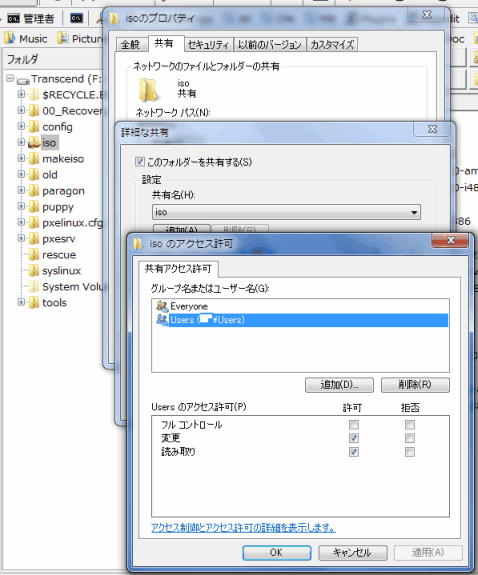Close the 詳細な共有 dialog
This screenshot has height=575, width=478.
click(x=432, y=129)
